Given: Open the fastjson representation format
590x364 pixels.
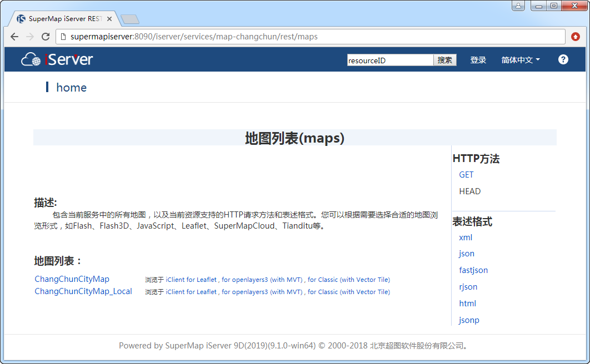Looking at the screenshot, I should pos(473,270).
